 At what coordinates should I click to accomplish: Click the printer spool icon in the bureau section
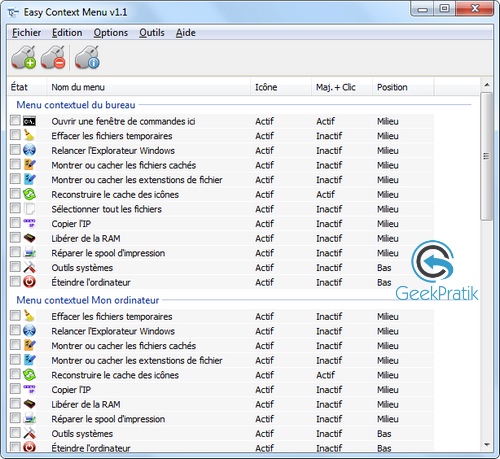(29, 253)
